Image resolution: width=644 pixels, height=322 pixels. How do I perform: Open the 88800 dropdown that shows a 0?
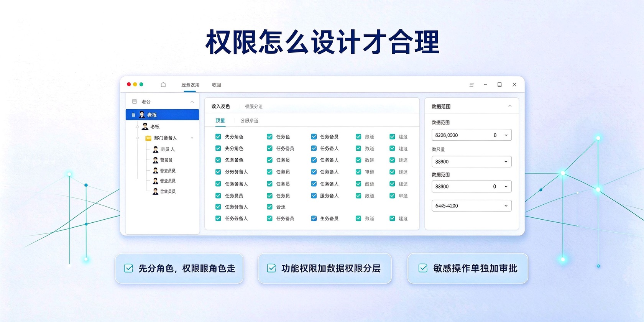pos(472,186)
